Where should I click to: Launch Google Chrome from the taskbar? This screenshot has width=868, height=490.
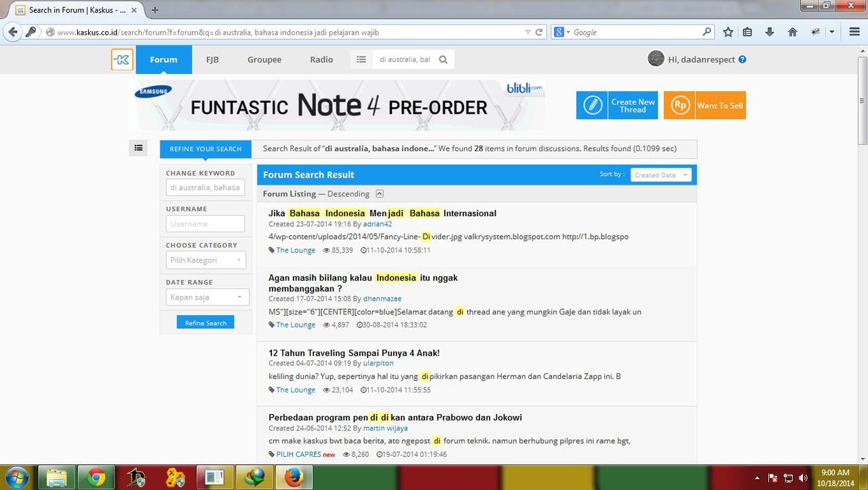[x=96, y=477]
